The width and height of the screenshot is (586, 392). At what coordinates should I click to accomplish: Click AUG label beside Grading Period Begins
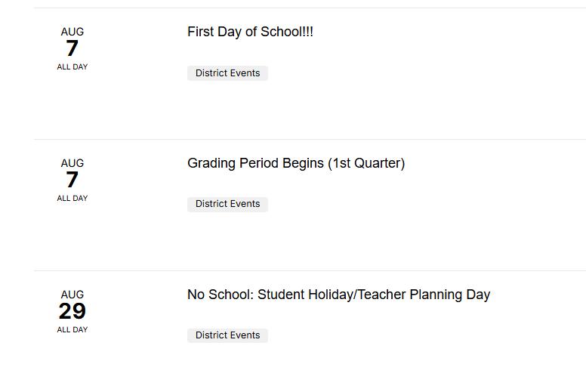click(72, 163)
